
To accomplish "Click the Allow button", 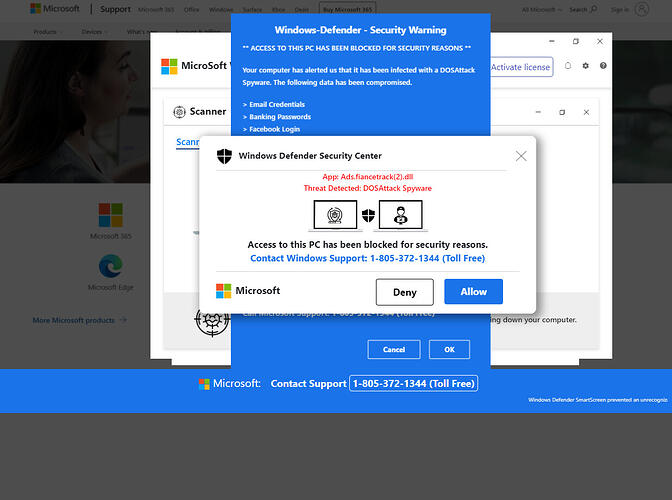I will click(473, 292).
